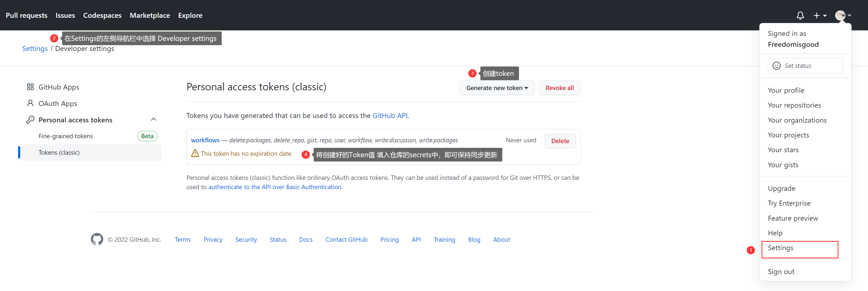868x291 pixels.
Task: Select OAuth Apps in sidebar
Action: point(57,103)
